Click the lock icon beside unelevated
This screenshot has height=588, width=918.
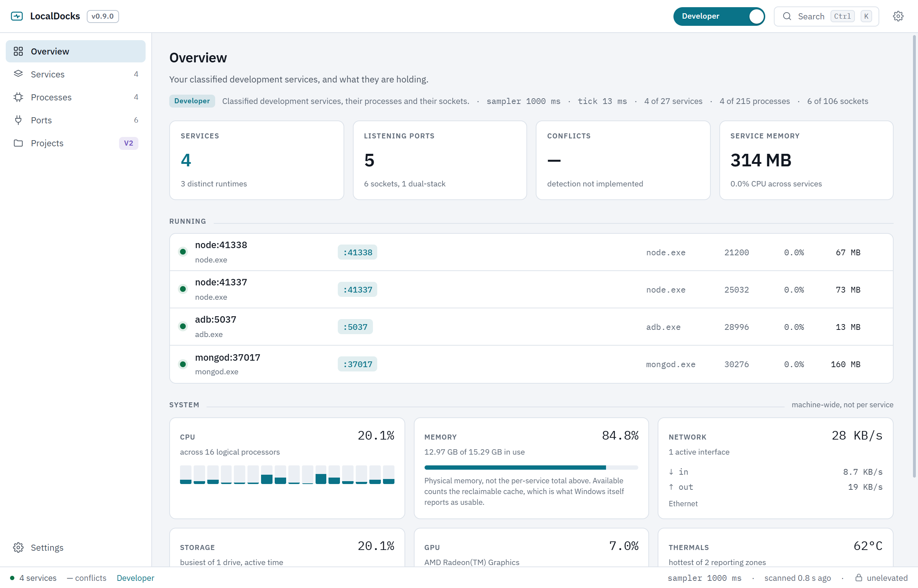pos(858,577)
